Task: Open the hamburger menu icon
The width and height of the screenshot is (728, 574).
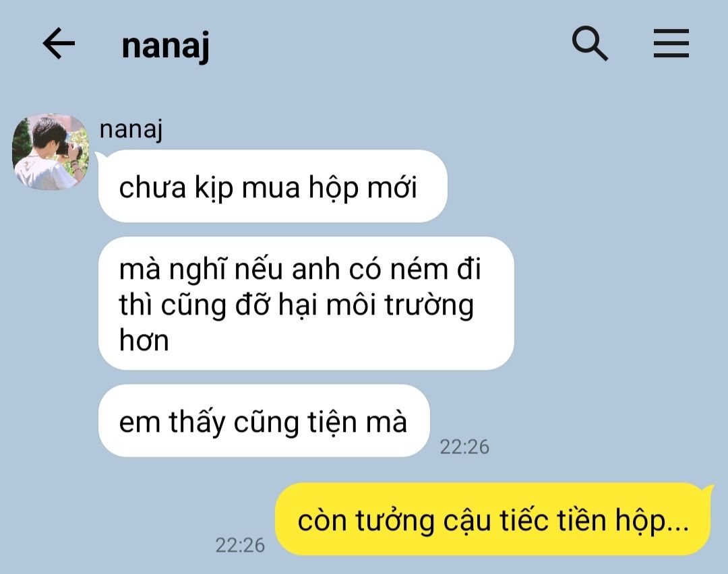Action: click(671, 43)
